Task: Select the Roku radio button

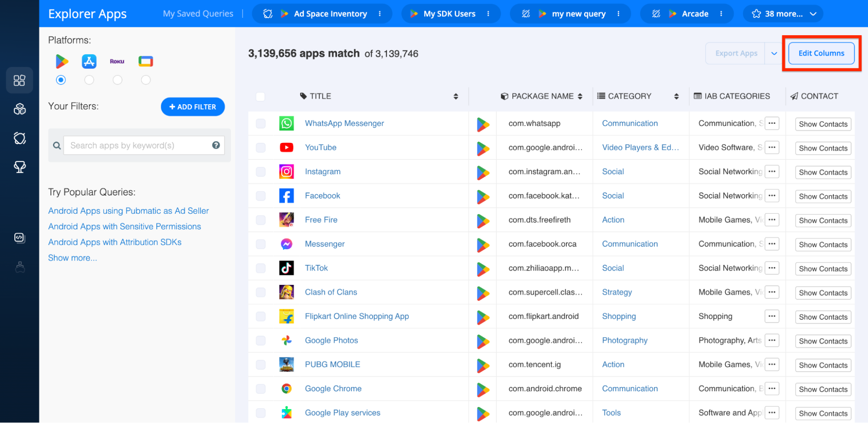Action: [x=117, y=80]
